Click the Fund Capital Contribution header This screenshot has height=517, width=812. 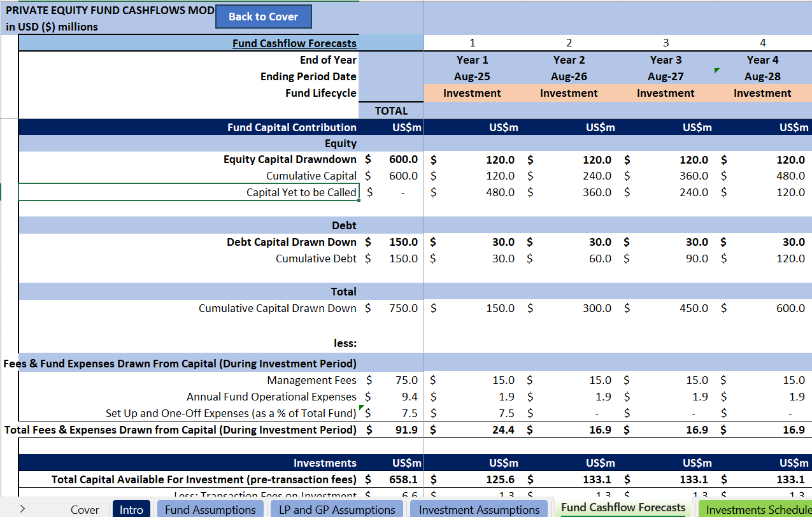click(x=292, y=127)
